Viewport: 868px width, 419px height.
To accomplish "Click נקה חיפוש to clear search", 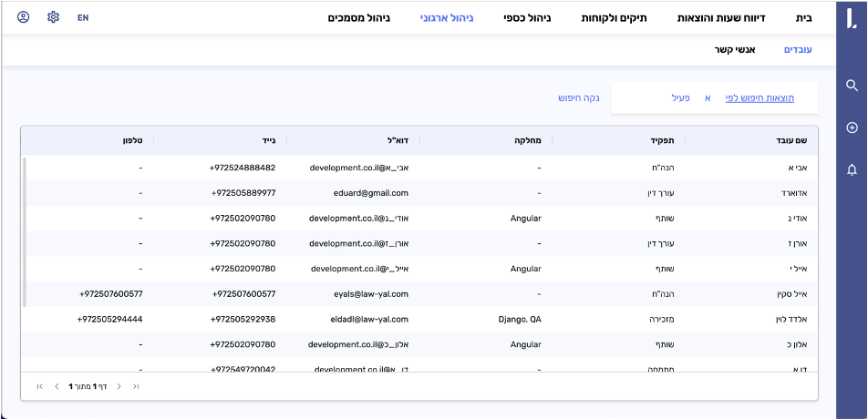I will click(578, 97).
